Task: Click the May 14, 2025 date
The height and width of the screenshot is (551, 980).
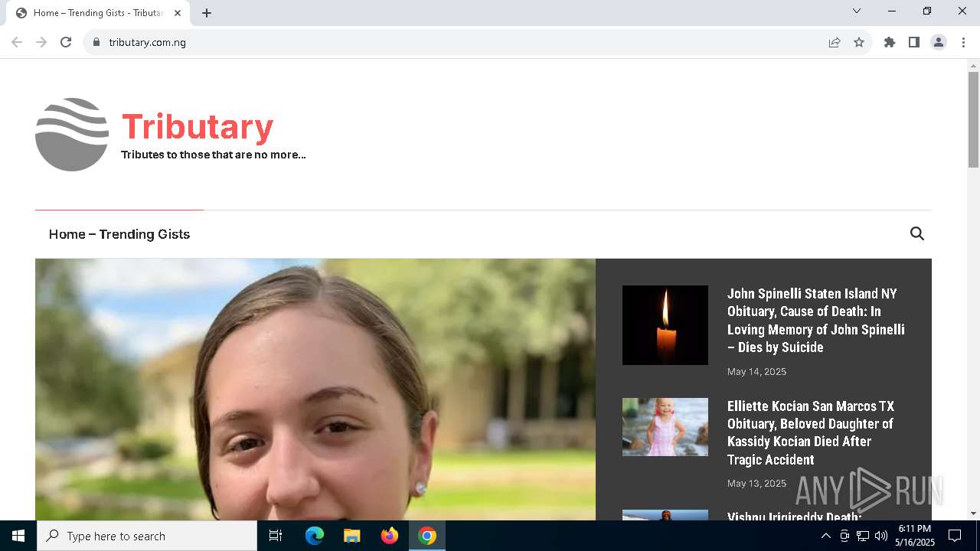Action: [x=756, y=372]
